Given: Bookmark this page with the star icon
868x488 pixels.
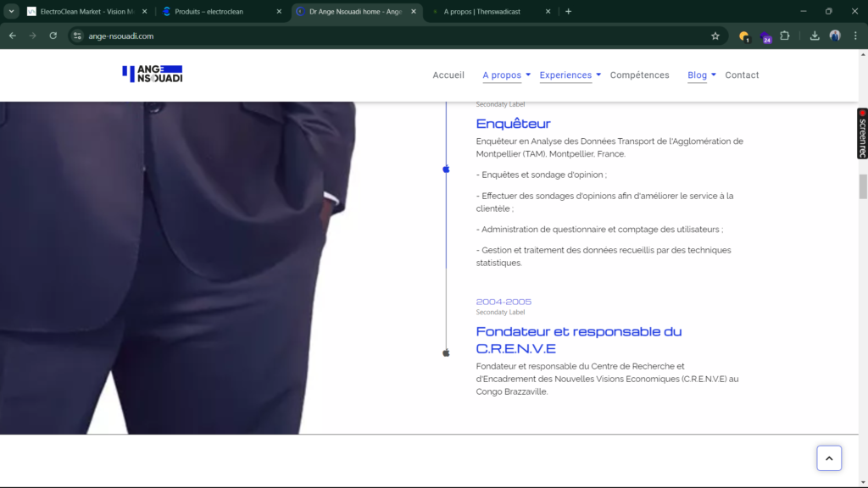Looking at the screenshot, I should click(715, 36).
